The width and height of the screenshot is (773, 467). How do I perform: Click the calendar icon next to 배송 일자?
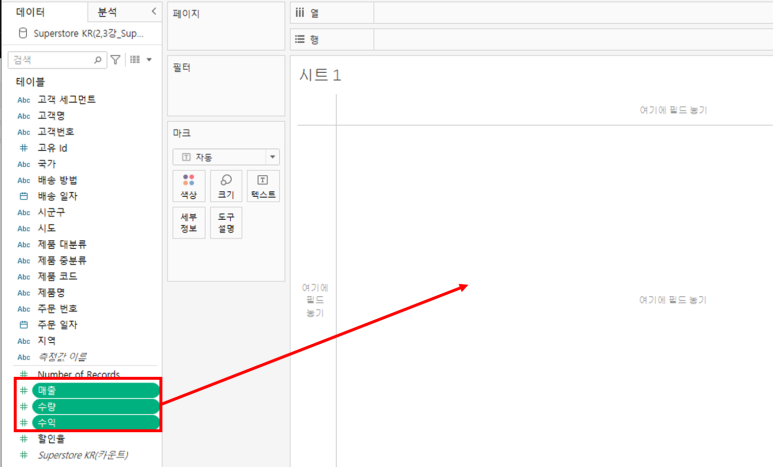coord(23,196)
